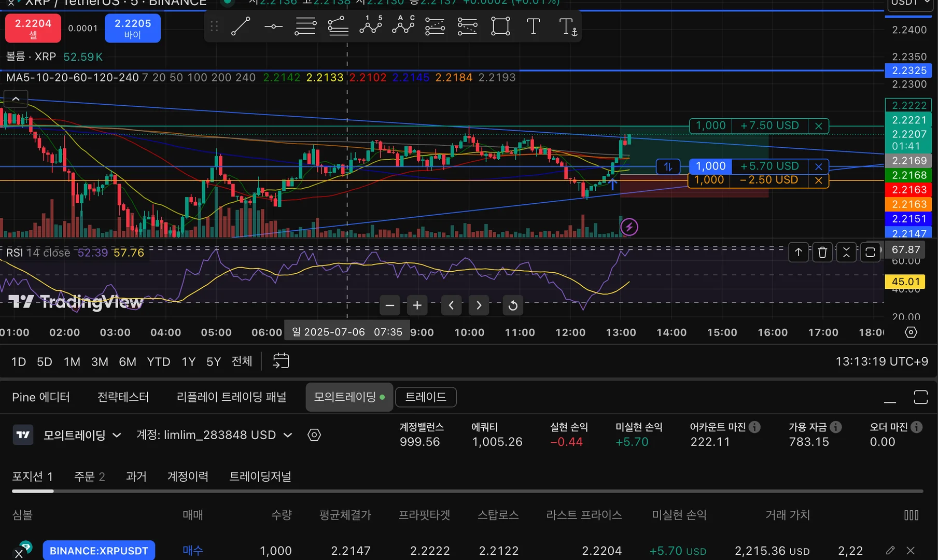Set the chart range to 3M
938x560 pixels.
coord(100,361)
